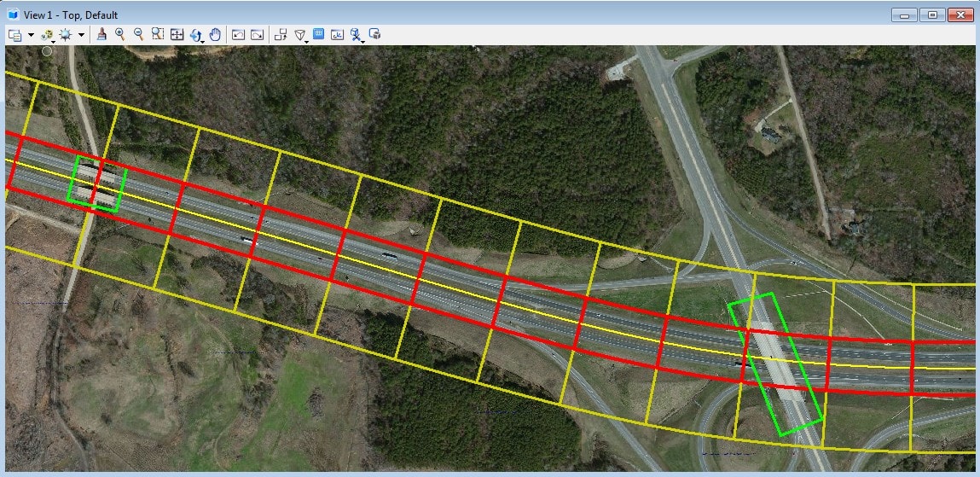
Task: Expand the View Attributes dropdown arrow
Action: [x=31, y=35]
